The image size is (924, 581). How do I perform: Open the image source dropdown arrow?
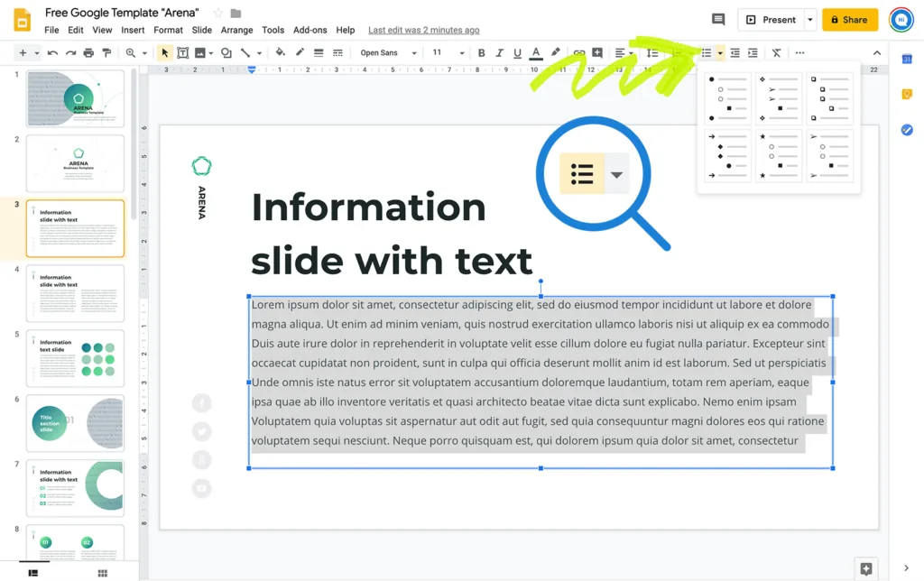pyautogui.click(x=211, y=53)
